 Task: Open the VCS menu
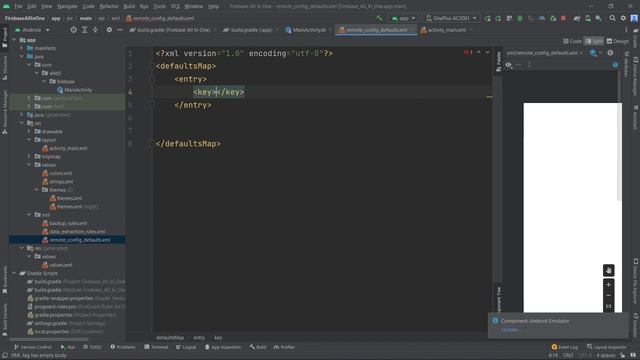pyautogui.click(x=175, y=7)
